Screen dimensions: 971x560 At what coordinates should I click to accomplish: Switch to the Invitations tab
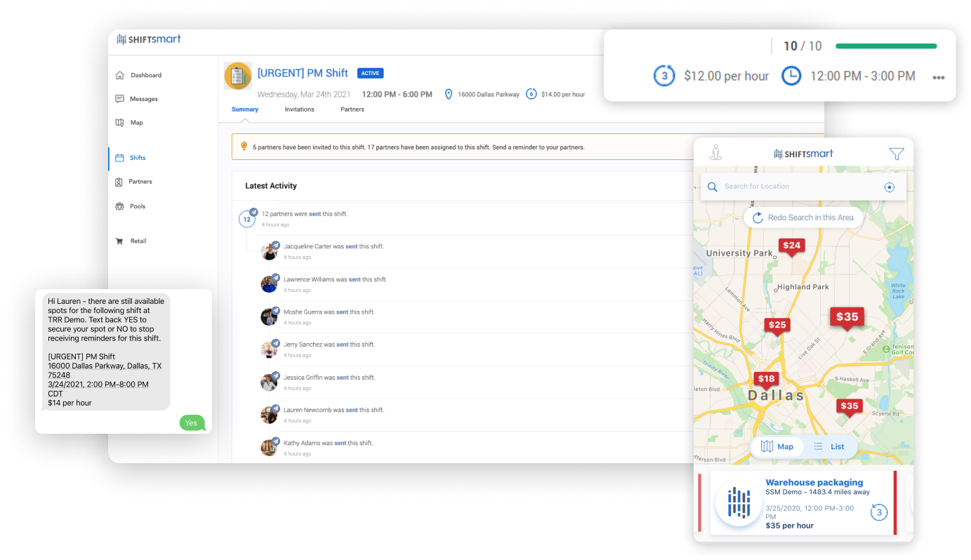pyautogui.click(x=300, y=109)
